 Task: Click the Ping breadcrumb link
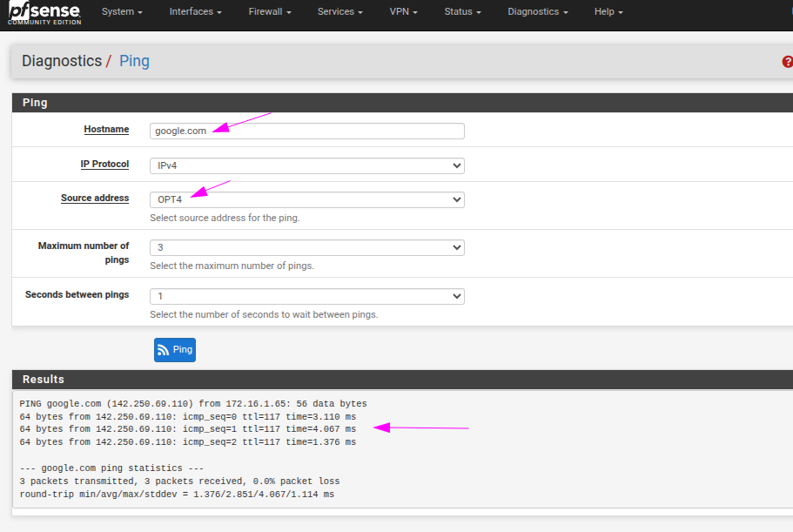(134, 61)
